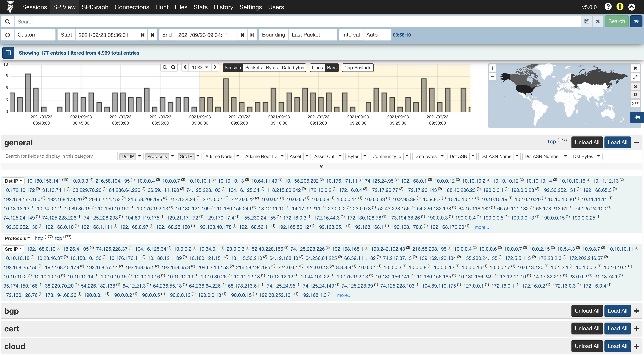Toggle the column layout panel icon

pyautogui.click(x=8, y=53)
